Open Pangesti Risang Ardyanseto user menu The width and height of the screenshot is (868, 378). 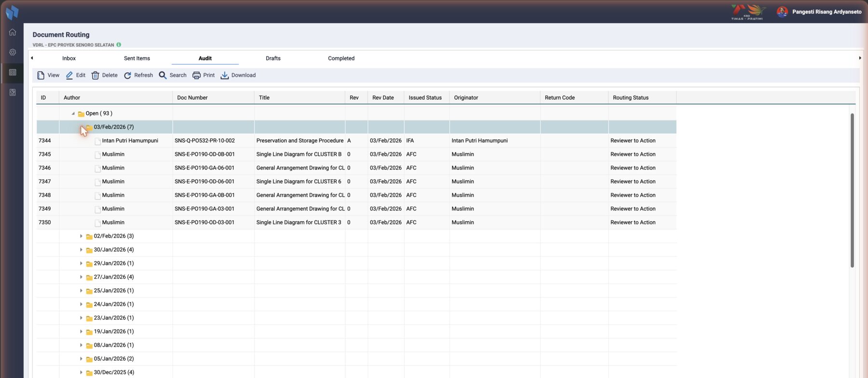click(x=827, y=12)
